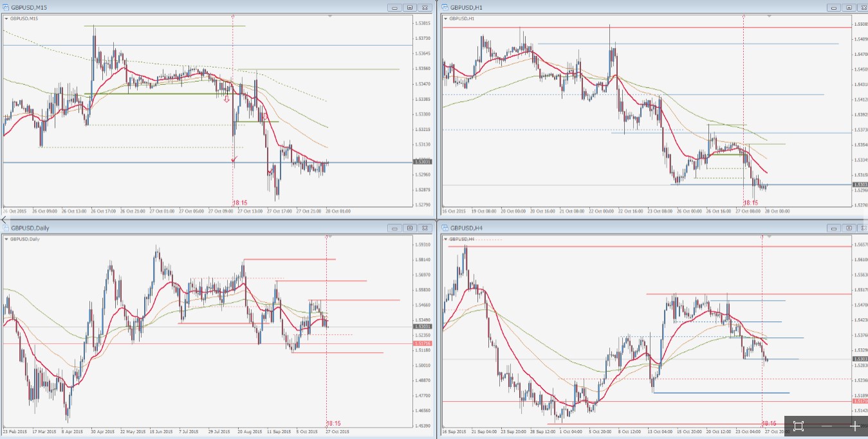Click the gray chart shift triangle on H4
Screen dimensions: 868x439
click(769, 237)
